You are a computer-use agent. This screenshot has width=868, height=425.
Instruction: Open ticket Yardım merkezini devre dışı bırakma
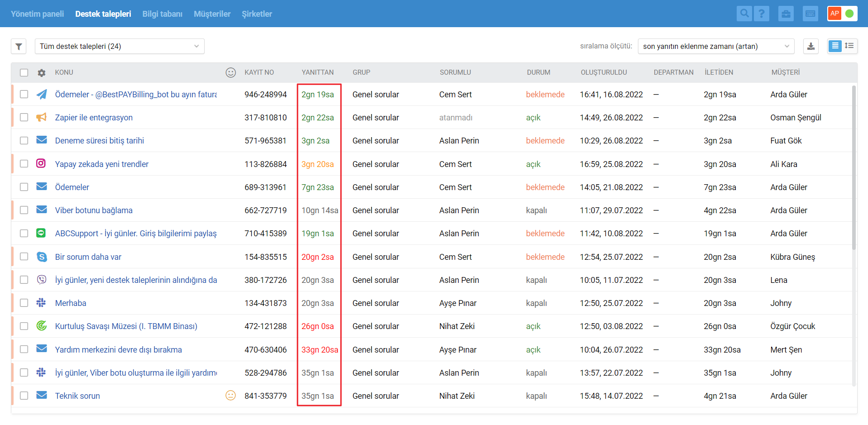[x=119, y=350]
